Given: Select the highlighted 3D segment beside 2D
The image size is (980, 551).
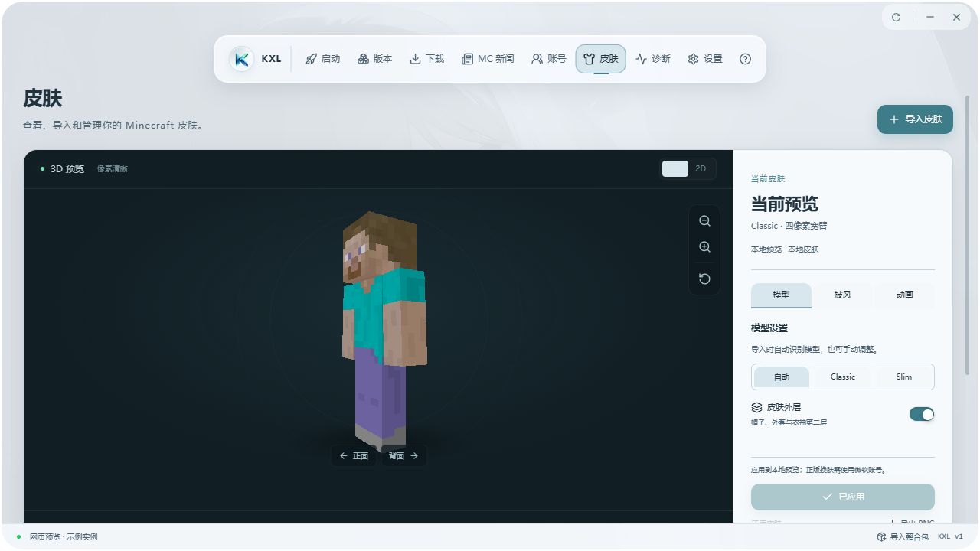Looking at the screenshot, I should [x=675, y=168].
